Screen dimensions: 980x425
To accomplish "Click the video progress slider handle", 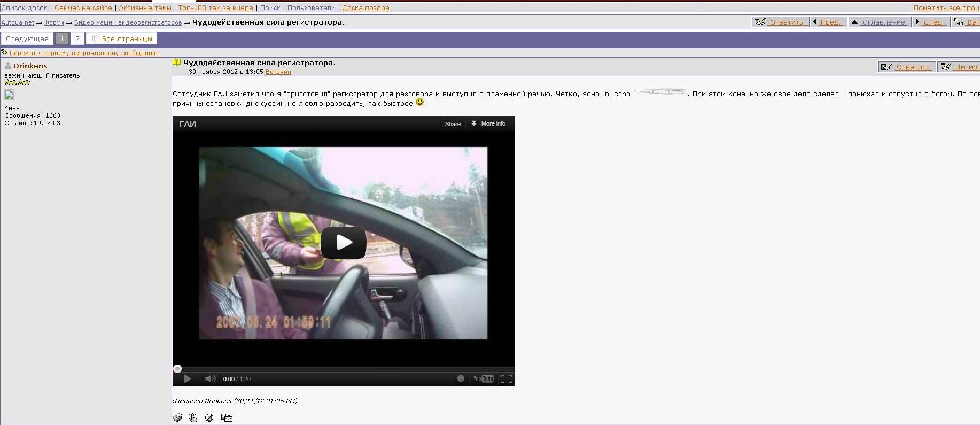I will (177, 369).
